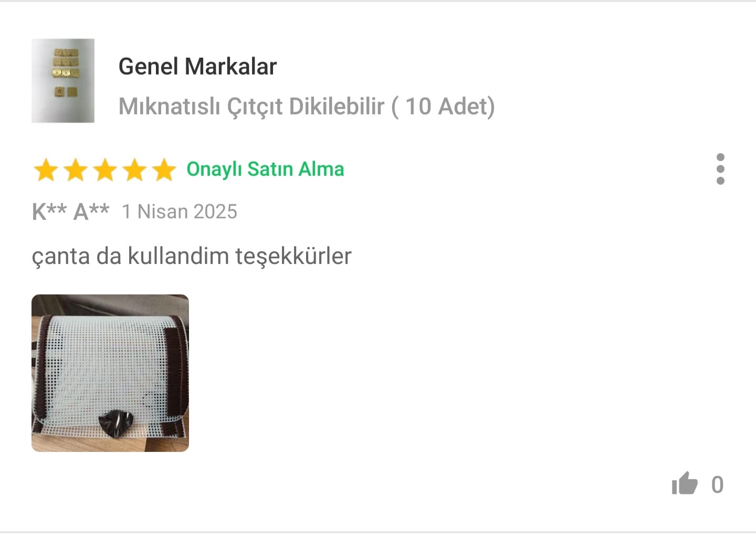Click the first rating star
Screen dimensions: 756x538
(46, 170)
